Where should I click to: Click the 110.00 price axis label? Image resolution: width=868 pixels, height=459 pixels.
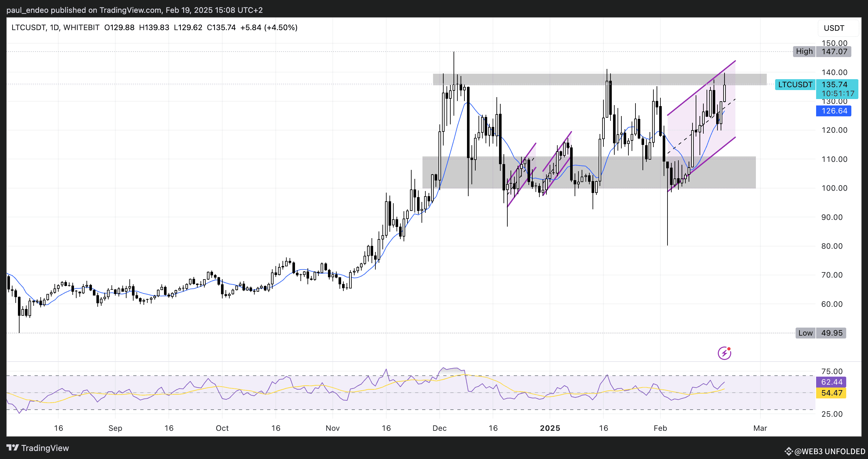coord(834,159)
